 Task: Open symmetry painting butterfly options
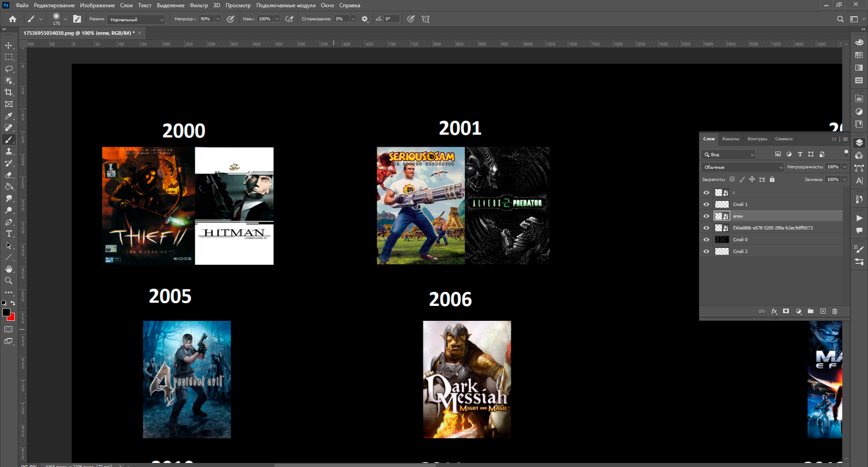[x=425, y=19]
